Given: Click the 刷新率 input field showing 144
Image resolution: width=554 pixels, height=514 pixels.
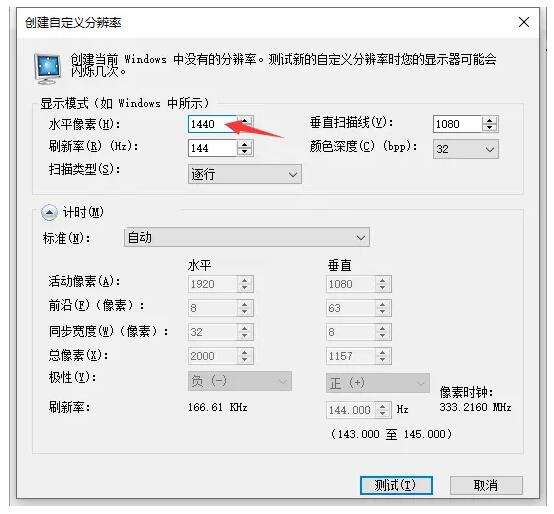Looking at the screenshot, I should tap(212, 148).
